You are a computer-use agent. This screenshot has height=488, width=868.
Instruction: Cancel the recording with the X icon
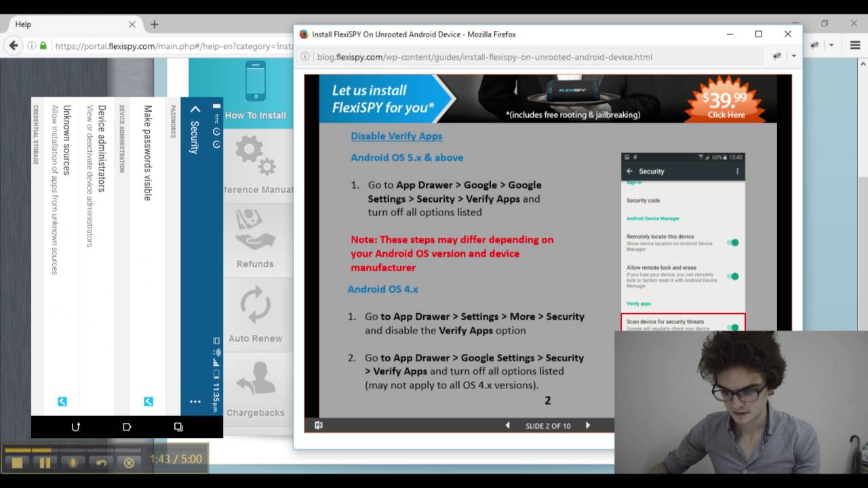pos(129,463)
